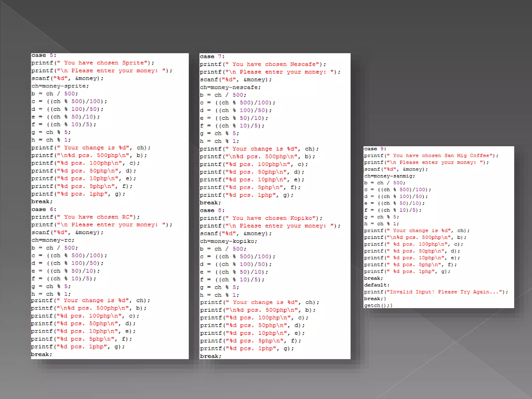Screen dimensions: 532x399
Task: Select the "You have chosen Sprite" printf line
Action: coord(93,63)
